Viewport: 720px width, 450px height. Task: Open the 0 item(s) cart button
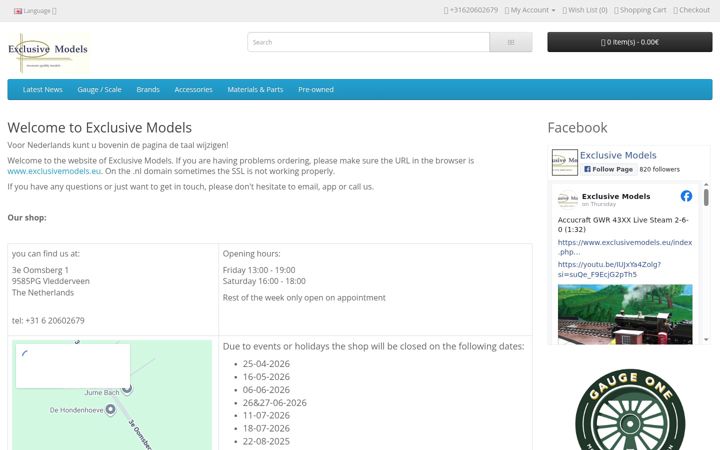coord(630,42)
